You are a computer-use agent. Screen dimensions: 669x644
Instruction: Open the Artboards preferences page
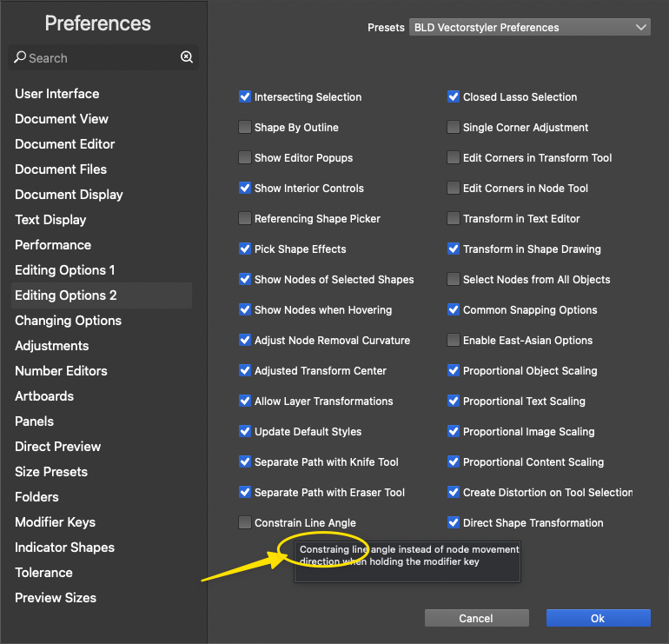click(x=44, y=396)
